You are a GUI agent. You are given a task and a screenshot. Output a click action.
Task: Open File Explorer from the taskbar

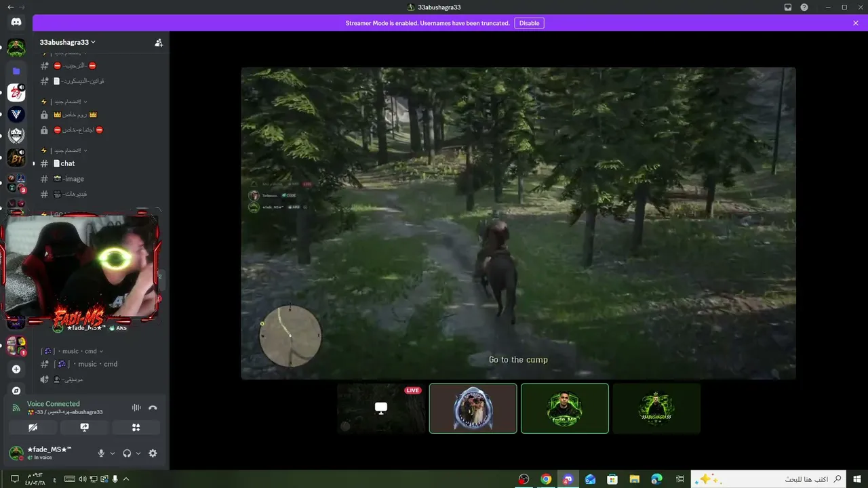pyautogui.click(x=634, y=479)
